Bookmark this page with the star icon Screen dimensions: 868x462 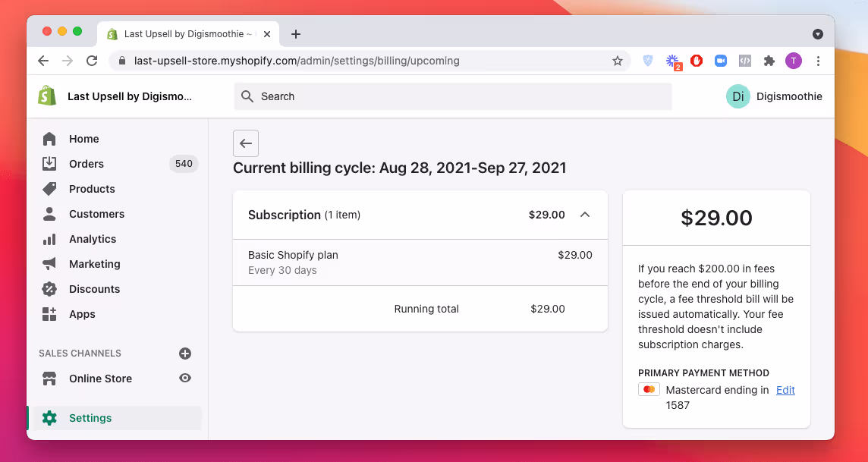coord(617,61)
